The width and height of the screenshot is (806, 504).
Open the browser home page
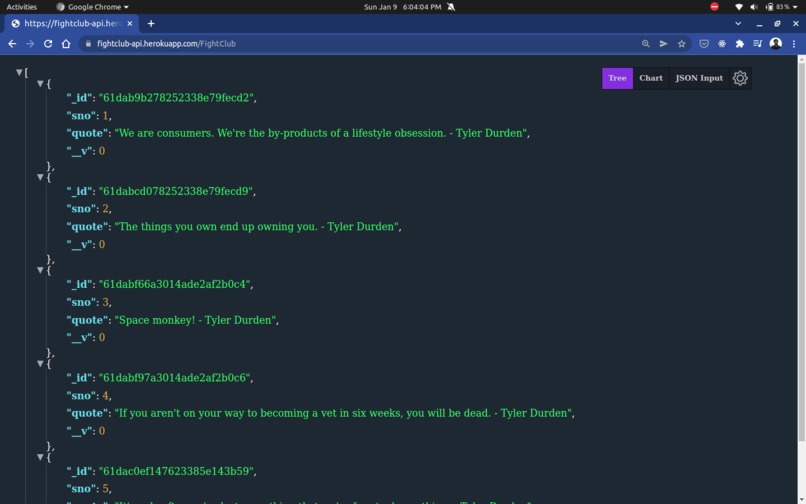tap(66, 44)
